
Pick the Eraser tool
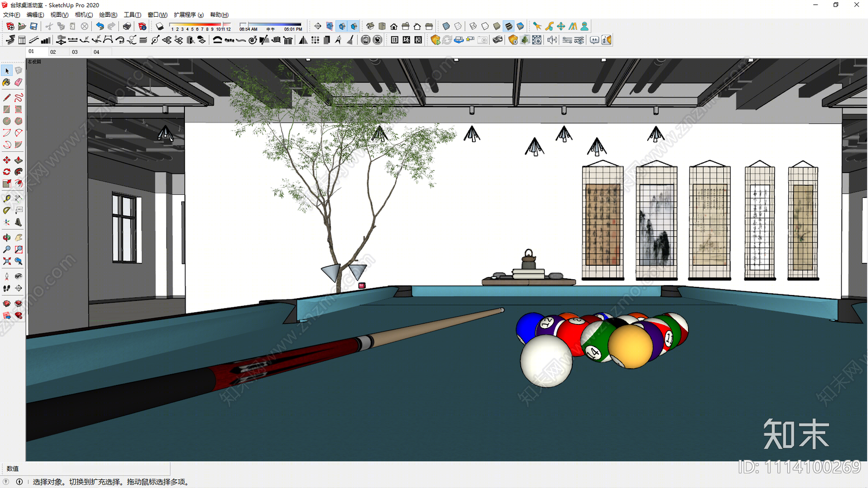(x=18, y=82)
